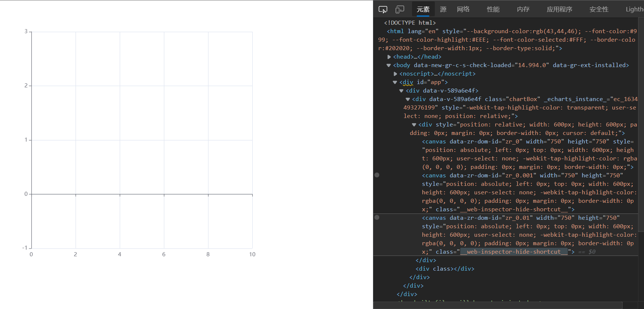Click x-axis label 0 on chart
This screenshot has width=644, height=309.
[31, 254]
